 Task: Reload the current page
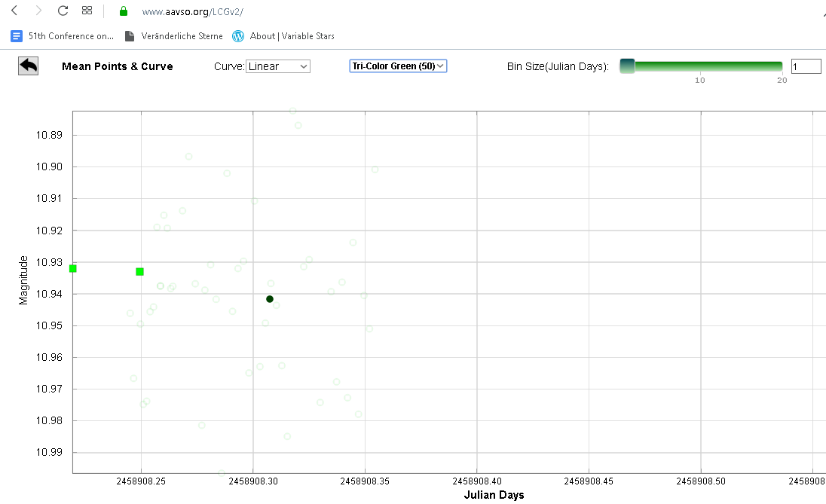[63, 11]
